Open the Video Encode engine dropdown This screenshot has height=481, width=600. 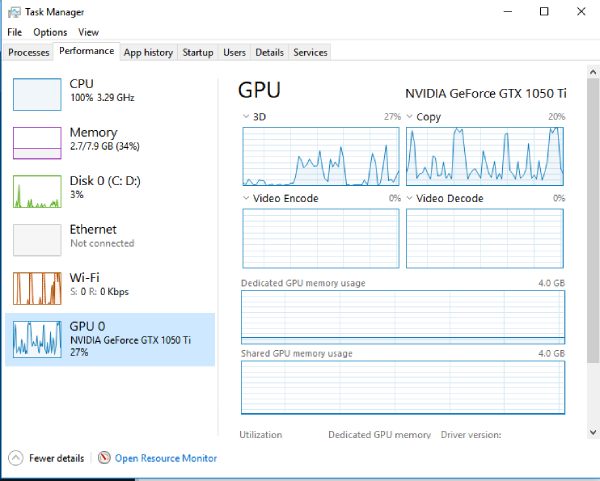(x=246, y=198)
